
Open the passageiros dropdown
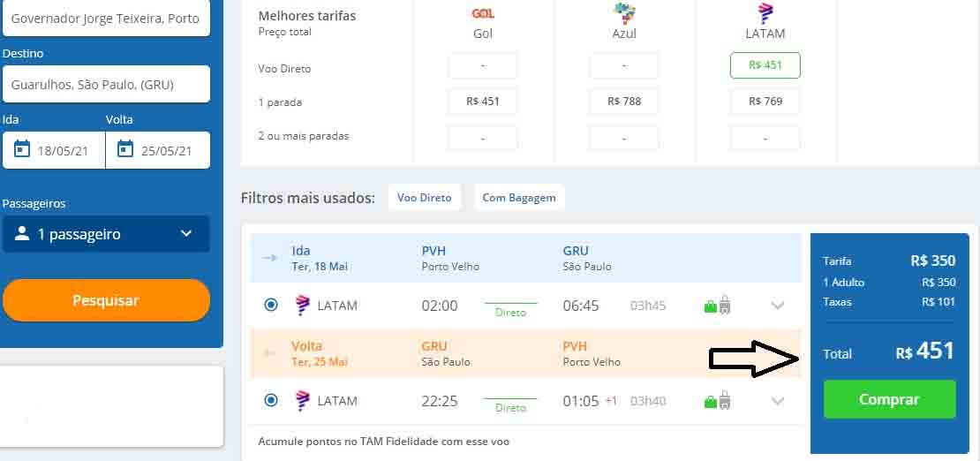[x=106, y=234]
